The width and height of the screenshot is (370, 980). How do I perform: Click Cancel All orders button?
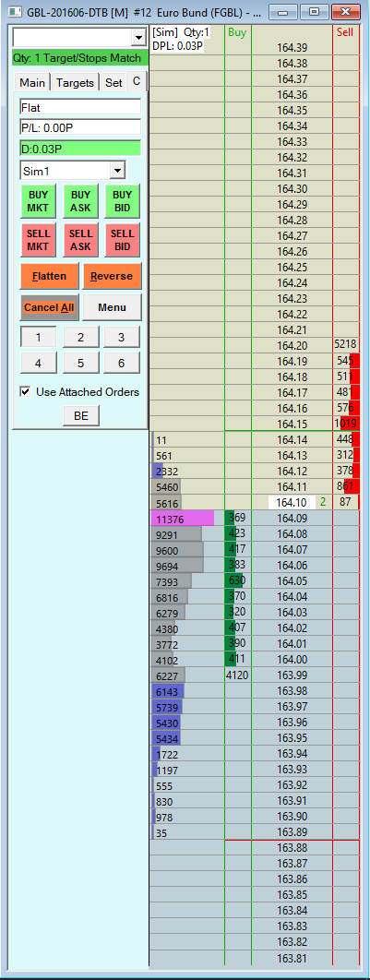click(50, 307)
